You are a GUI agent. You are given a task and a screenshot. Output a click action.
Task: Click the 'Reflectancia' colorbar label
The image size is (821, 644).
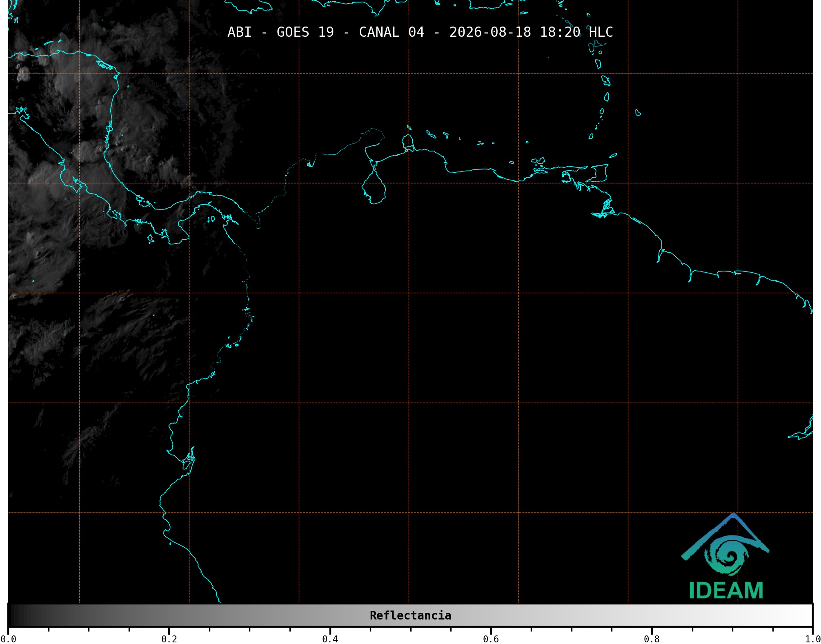[x=410, y=615]
